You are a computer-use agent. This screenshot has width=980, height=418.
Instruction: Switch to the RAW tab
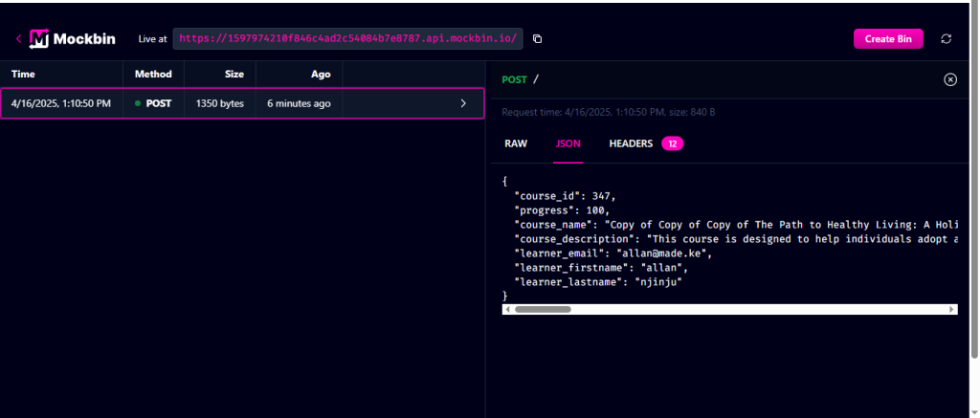pyautogui.click(x=516, y=143)
